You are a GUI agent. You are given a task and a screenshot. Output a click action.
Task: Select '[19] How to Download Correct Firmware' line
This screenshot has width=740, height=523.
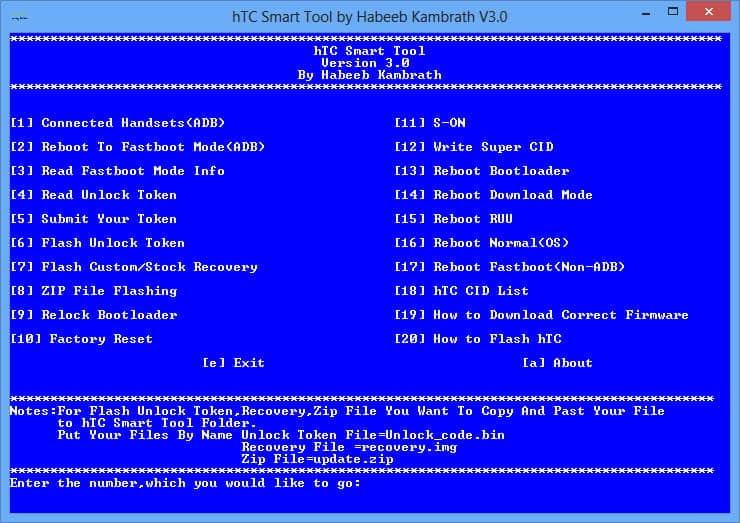541,315
